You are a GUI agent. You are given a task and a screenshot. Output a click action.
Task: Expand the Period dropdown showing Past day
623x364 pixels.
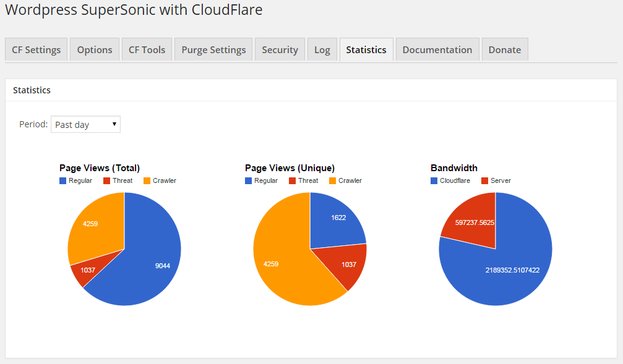pyautogui.click(x=85, y=125)
